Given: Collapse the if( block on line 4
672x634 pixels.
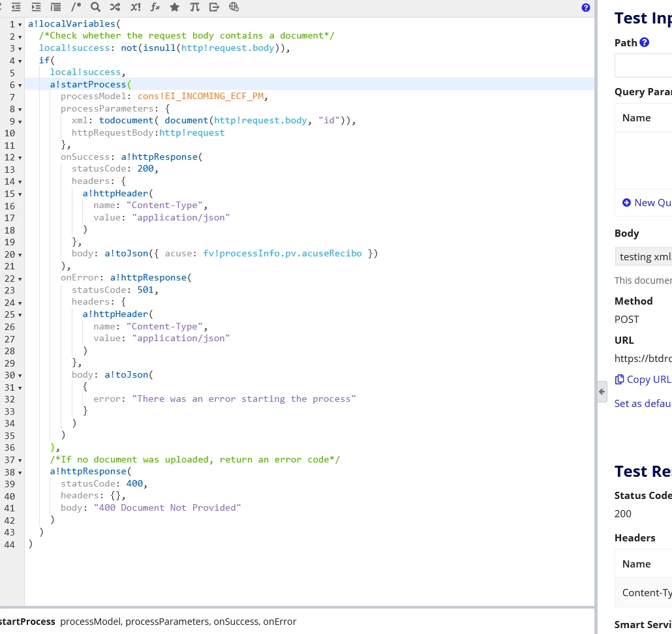Looking at the screenshot, I should tap(20, 61).
